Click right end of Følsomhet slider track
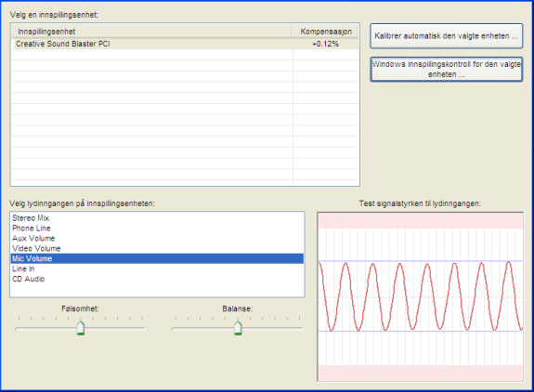The height and width of the screenshot is (392, 534). click(x=143, y=329)
